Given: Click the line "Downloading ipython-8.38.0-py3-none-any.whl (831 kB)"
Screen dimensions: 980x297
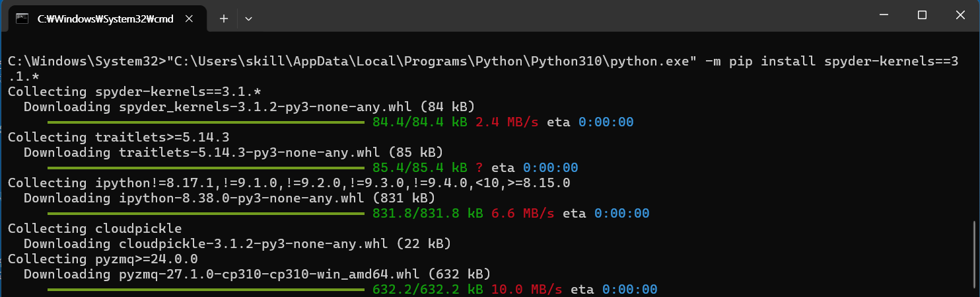Looking at the screenshot, I should click(x=229, y=198).
